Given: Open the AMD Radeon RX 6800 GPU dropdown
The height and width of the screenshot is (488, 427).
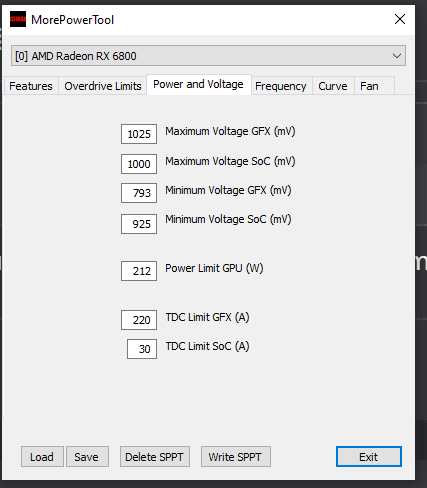Looking at the screenshot, I should coord(208,56).
